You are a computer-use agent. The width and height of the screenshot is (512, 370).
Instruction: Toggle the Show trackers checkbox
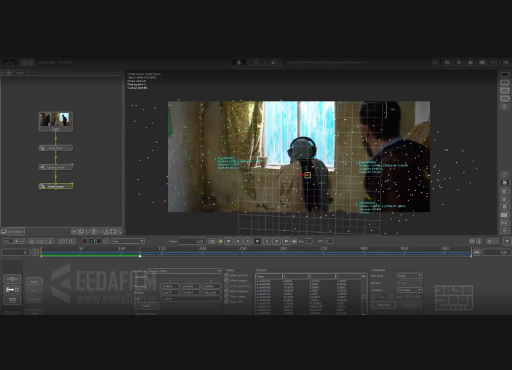227,291
